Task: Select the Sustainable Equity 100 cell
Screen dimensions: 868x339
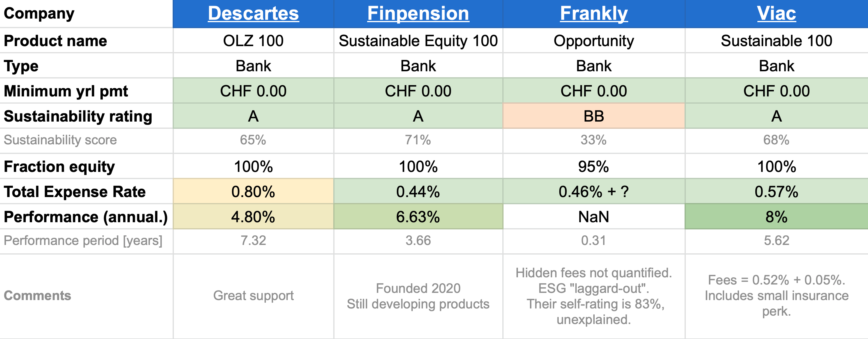Action: 418,41
